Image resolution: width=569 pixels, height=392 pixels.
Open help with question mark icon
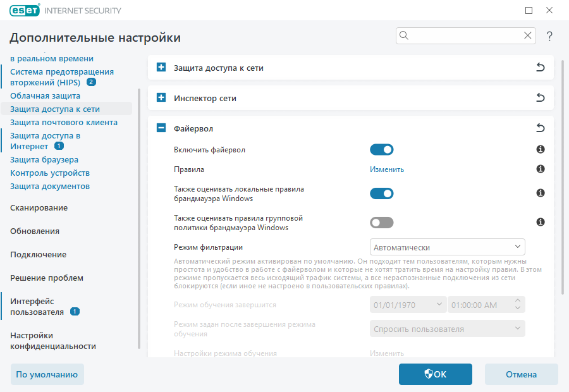pos(549,36)
